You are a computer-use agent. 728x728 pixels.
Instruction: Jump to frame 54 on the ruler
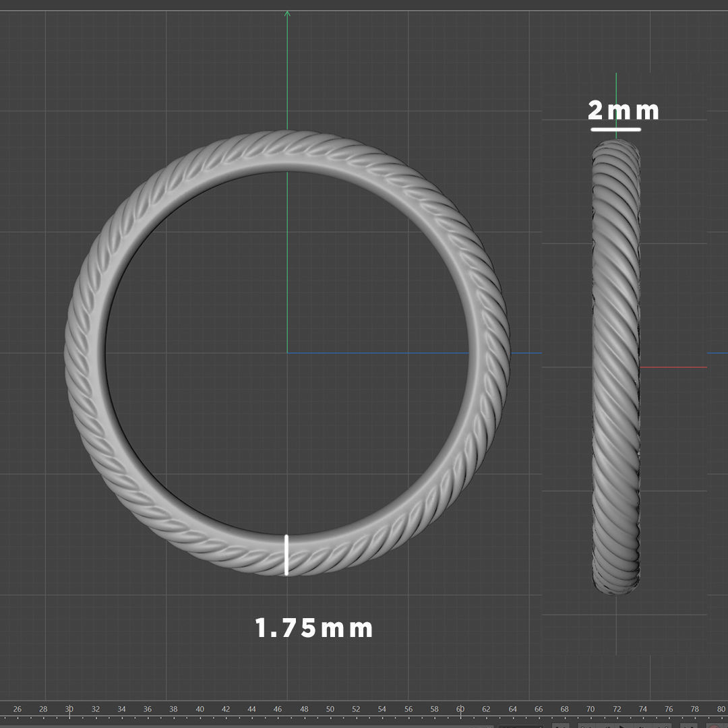pyautogui.click(x=382, y=709)
